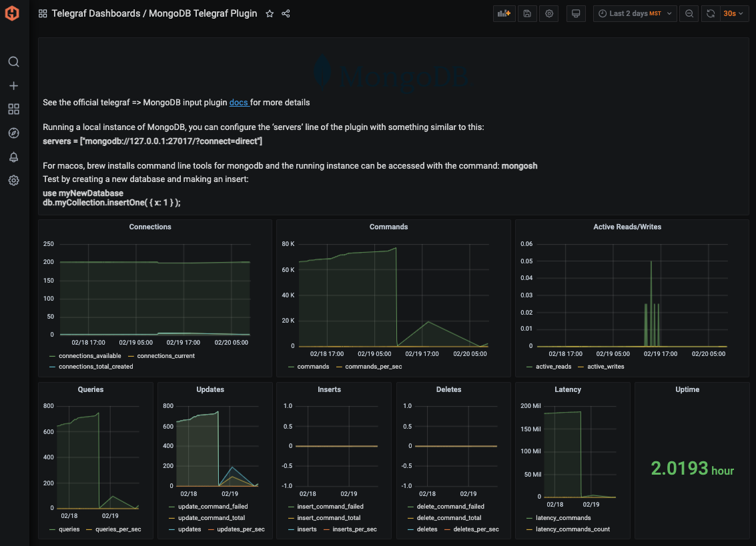Click the Create plus icon in sidebar
Viewport: 756px width, 546px height.
[13, 86]
